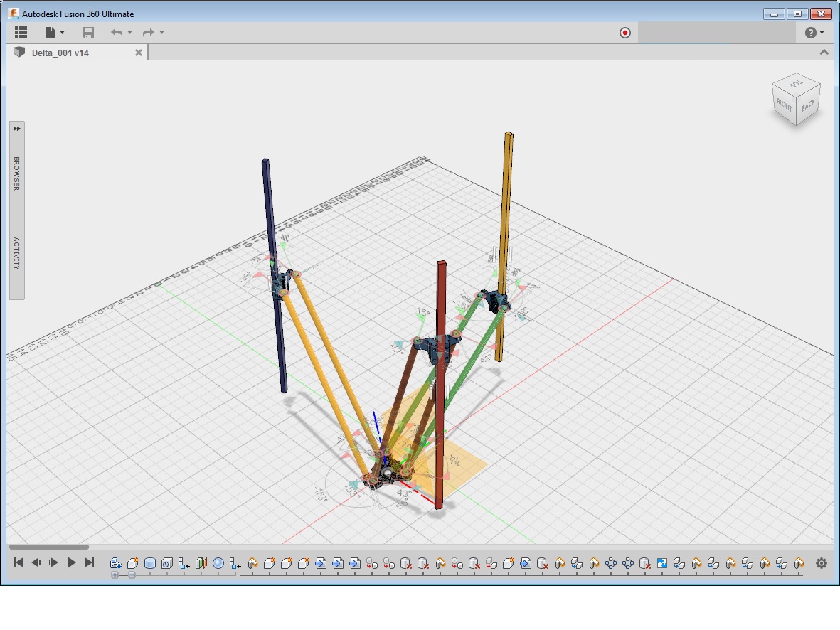Select the sphere feature in the timeline
840x630 pixels.
(x=218, y=563)
